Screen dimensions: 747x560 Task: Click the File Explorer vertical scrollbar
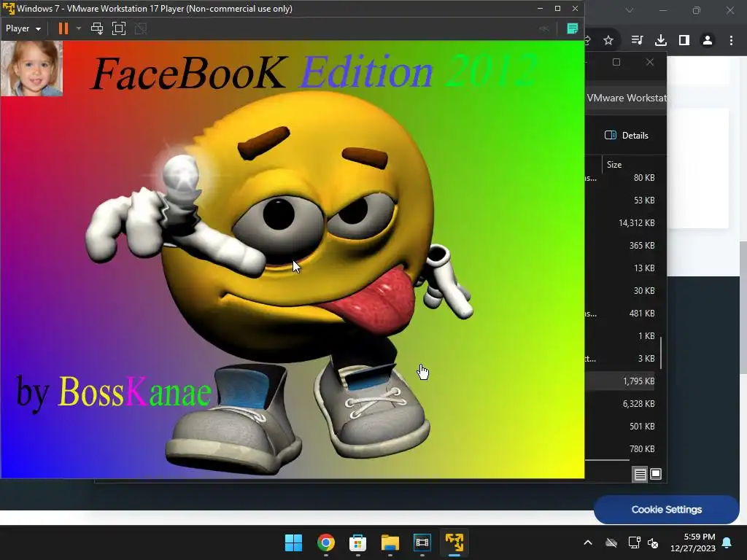point(661,352)
